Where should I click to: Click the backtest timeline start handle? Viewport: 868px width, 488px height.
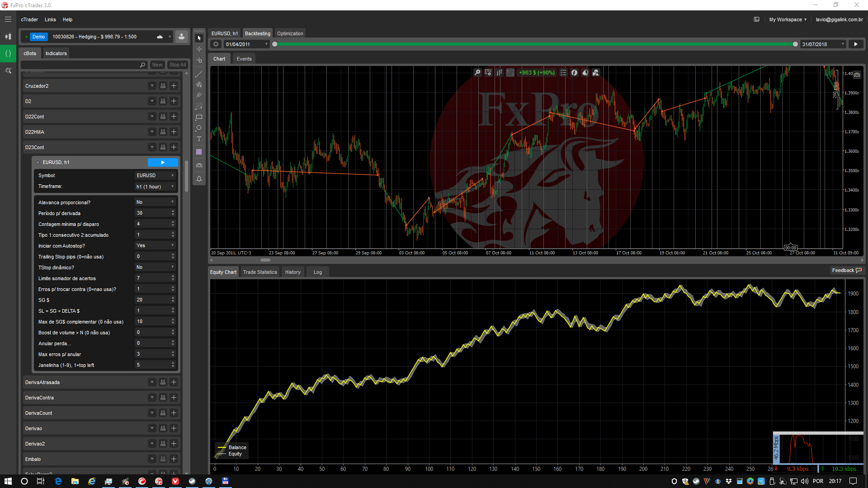(x=274, y=44)
